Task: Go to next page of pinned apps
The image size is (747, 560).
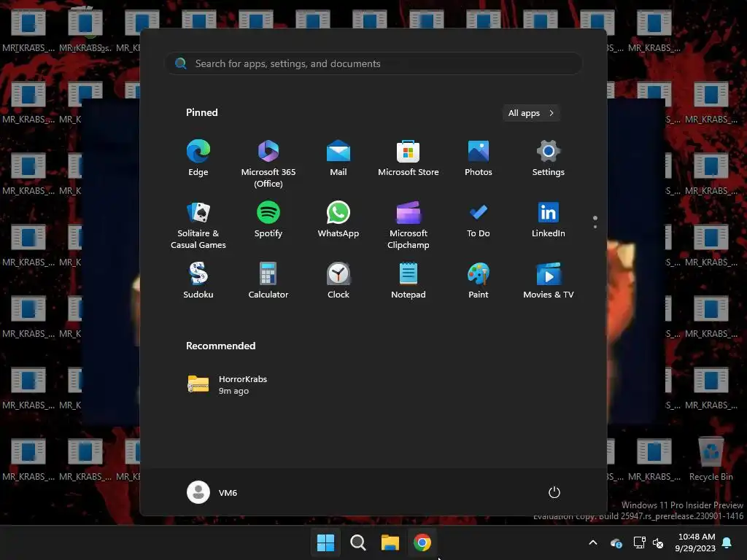Action: (595, 227)
